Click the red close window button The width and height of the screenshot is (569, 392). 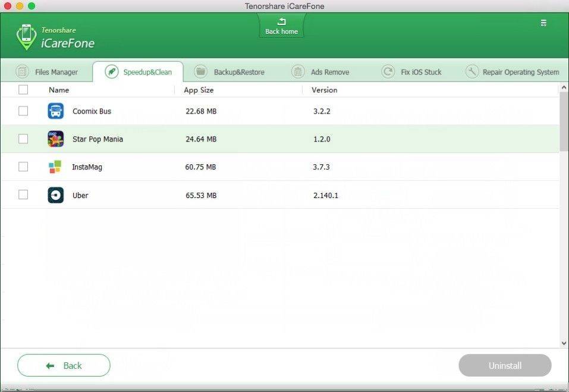(8, 6)
